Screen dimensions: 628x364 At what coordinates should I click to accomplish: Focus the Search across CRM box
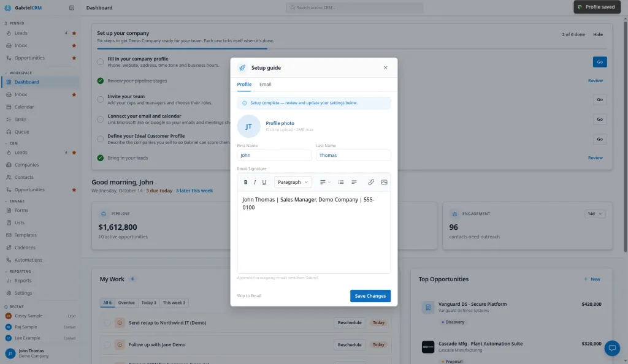(x=354, y=7)
